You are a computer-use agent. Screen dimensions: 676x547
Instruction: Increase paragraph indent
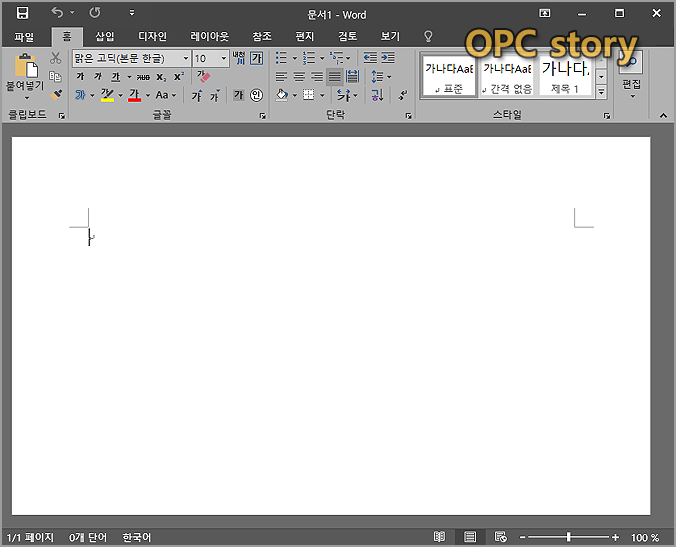pyautogui.click(x=388, y=58)
